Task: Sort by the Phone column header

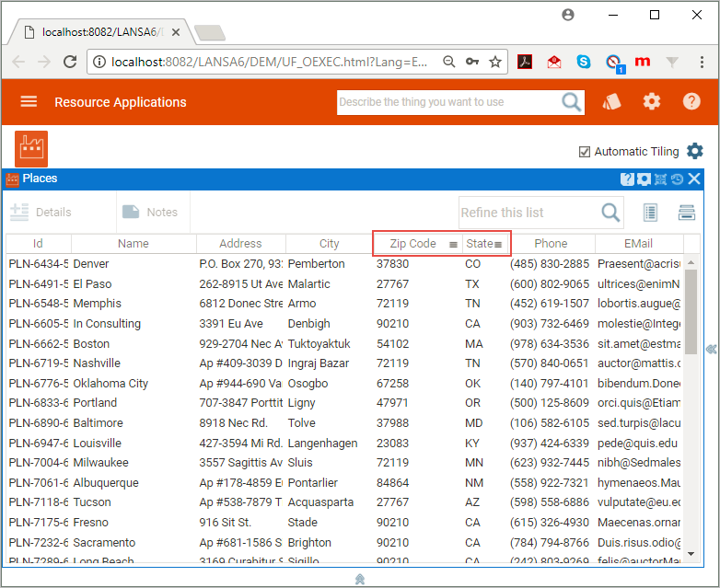Action: point(551,243)
